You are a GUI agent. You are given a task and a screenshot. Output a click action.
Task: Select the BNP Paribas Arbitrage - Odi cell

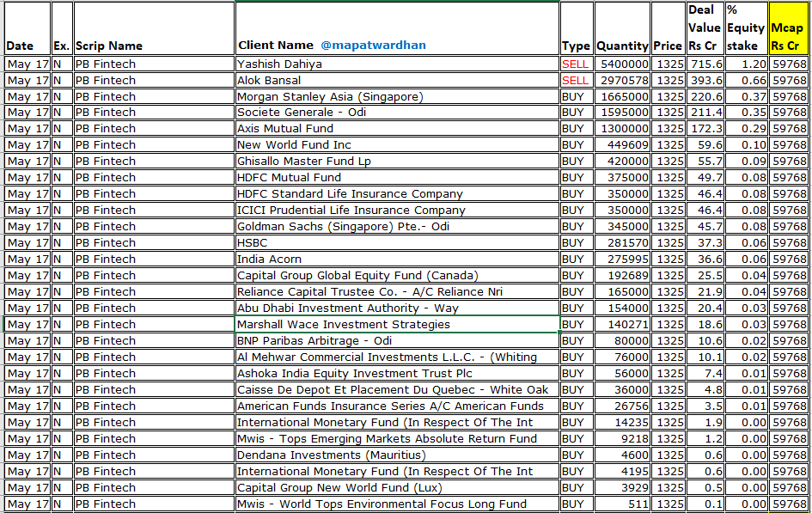[397, 340]
